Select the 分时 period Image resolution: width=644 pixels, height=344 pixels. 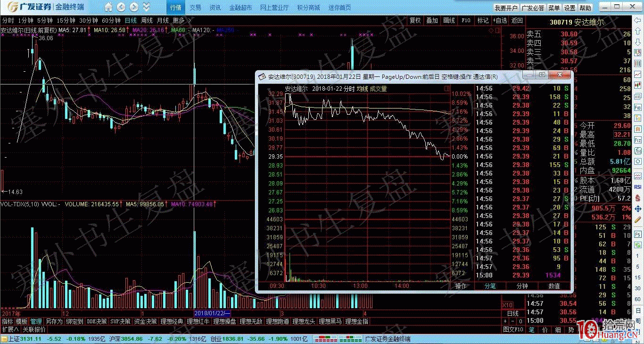point(8,21)
